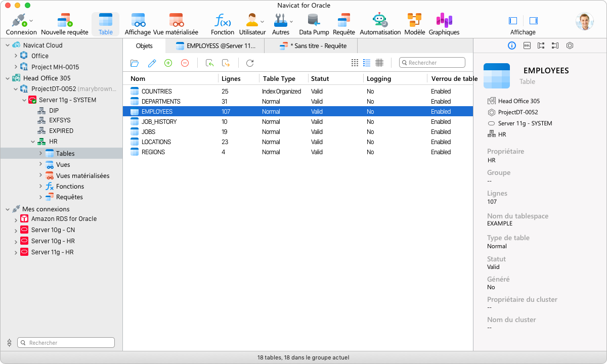The image size is (607, 364).
Task: Show the DDL tab in the info panel
Action: click(527, 45)
